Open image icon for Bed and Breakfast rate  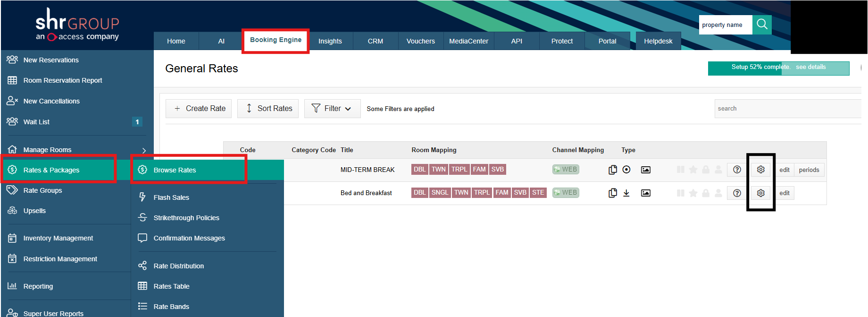coord(646,193)
